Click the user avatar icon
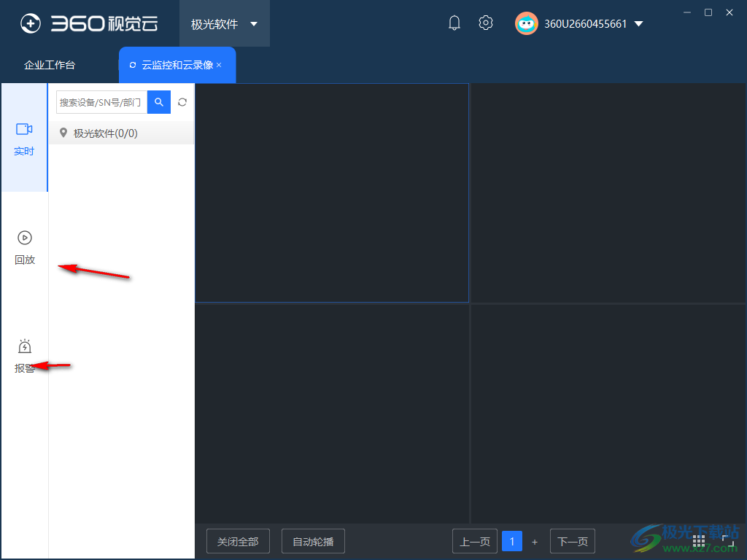Viewport: 747px width, 560px height. [527, 23]
